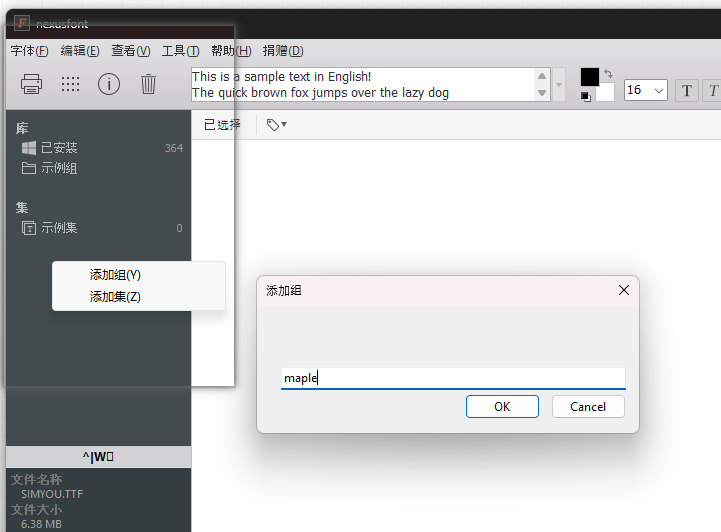Open the character map grid icon

pyautogui.click(x=70, y=85)
